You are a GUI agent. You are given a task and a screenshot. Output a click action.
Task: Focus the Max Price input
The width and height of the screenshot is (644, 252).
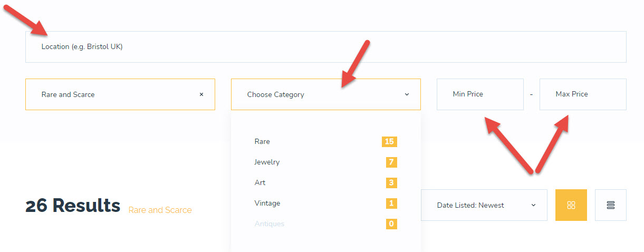pos(582,94)
